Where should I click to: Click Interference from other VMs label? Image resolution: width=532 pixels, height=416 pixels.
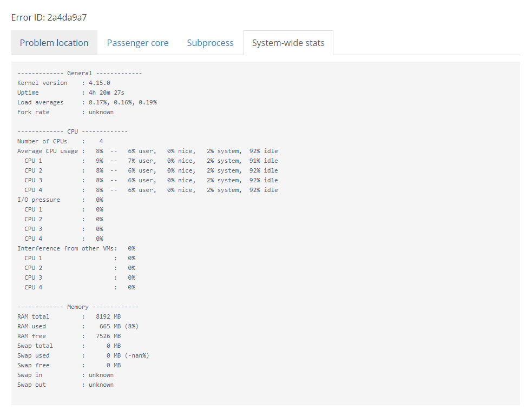(67, 248)
